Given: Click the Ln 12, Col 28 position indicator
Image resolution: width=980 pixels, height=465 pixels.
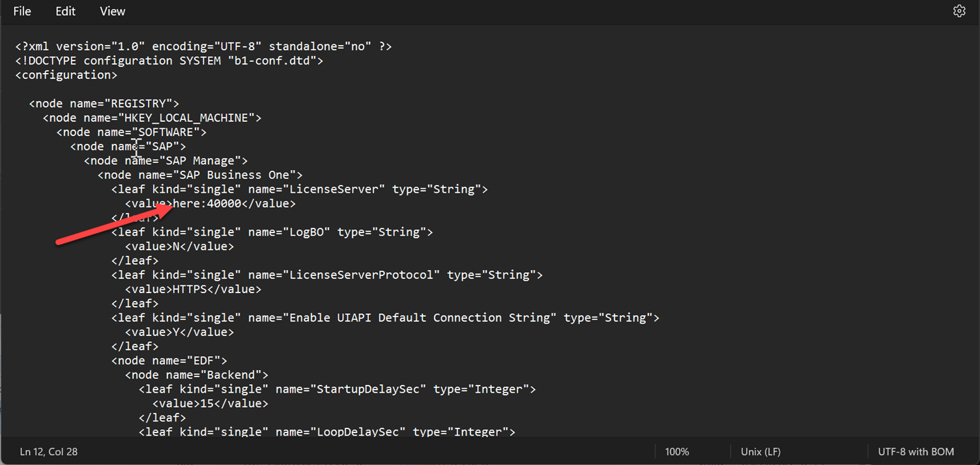Looking at the screenshot, I should pyautogui.click(x=49, y=451).
